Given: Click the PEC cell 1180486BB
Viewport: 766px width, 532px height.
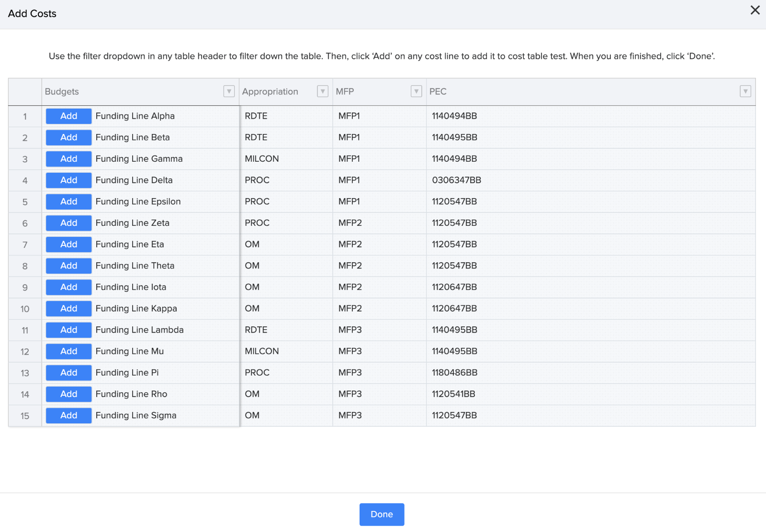Looking at the screenshot, I should (454, 373).
